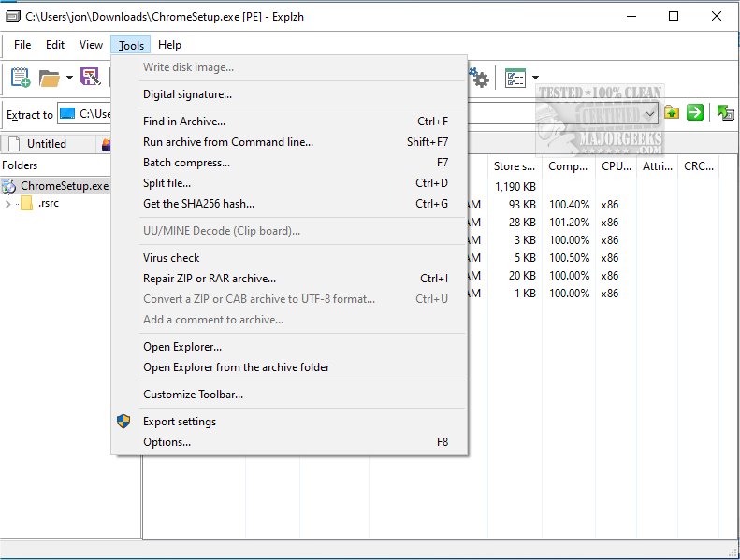Click the 3 KB size cell

(x=525, y=240)
